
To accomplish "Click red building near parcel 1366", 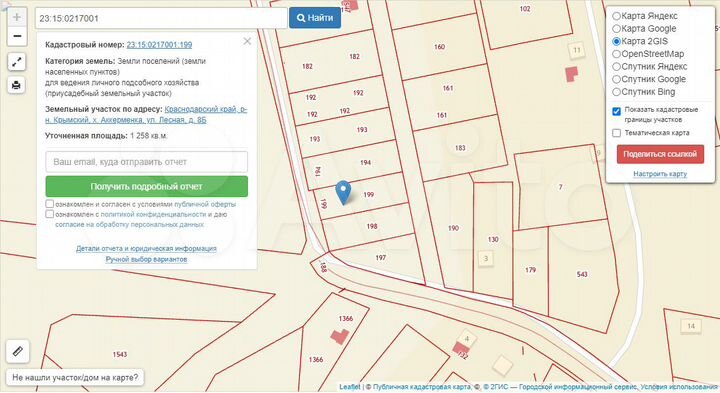I will 340,336.
